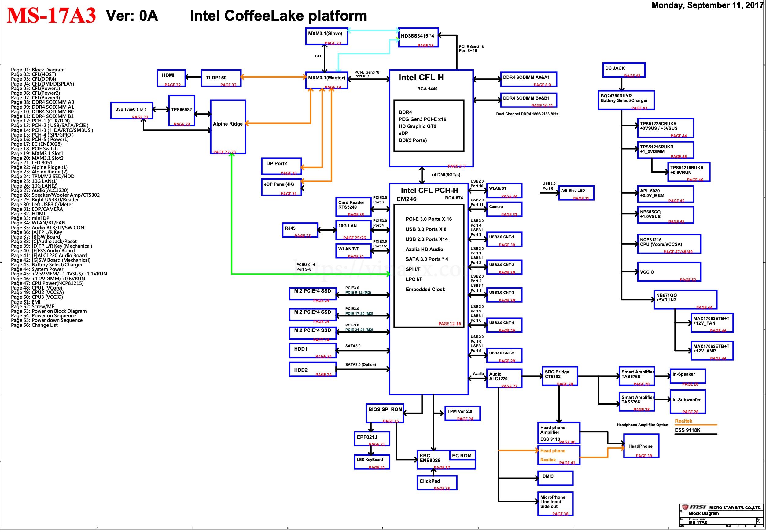The width and height of the screenshot is (766, 532).
Task: Click the orange Realtek legend line
Action: tap(696, 425)
